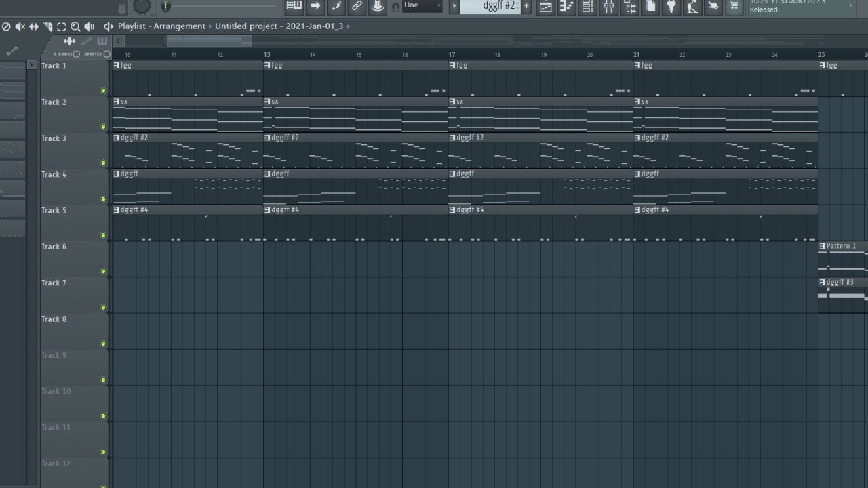The width and height of the screenshot is (868, 488).
Task: Enable typing keyboard to piano icon
Action: click(x=294, y=6)
